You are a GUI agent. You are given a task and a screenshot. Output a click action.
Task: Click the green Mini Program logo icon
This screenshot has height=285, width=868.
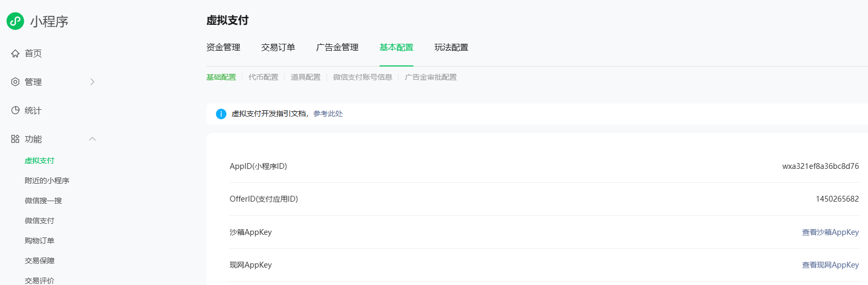click(15, 21)
